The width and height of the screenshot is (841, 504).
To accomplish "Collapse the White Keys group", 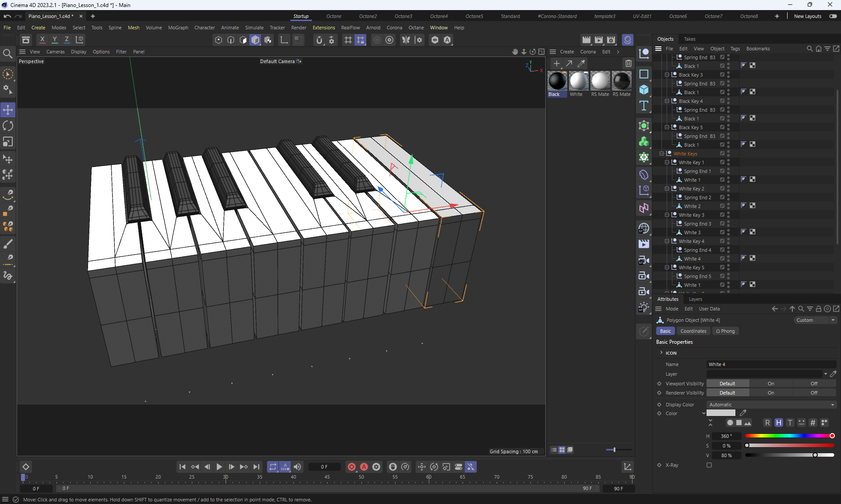I will 661,154.
